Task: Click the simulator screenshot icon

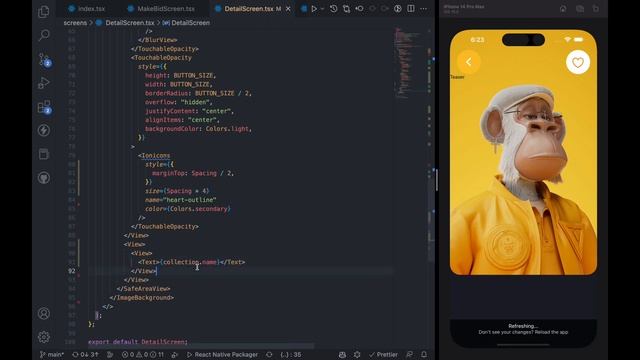Action: coord(580,9)
